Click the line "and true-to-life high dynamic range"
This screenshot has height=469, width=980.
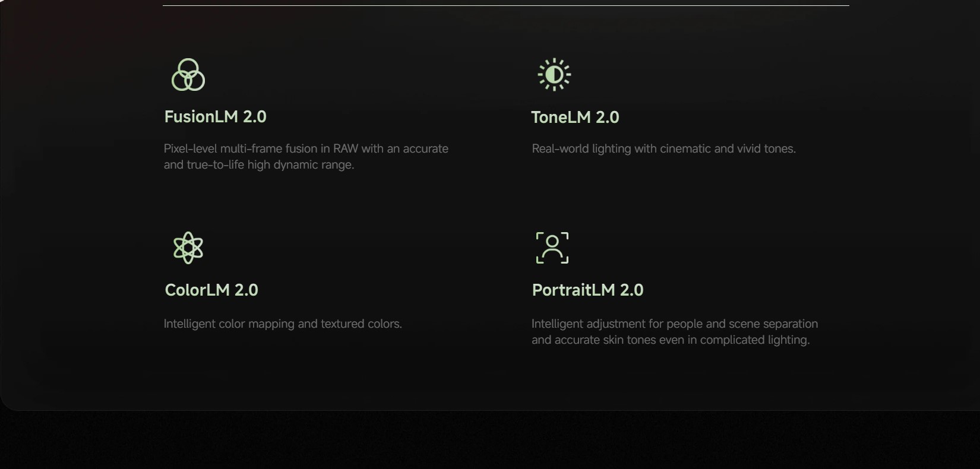(x=259, y=165)
